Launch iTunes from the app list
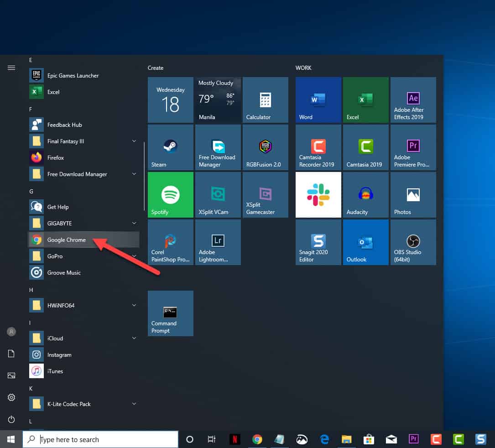This screenshot has width=495, height=448. tap(83, 371)
